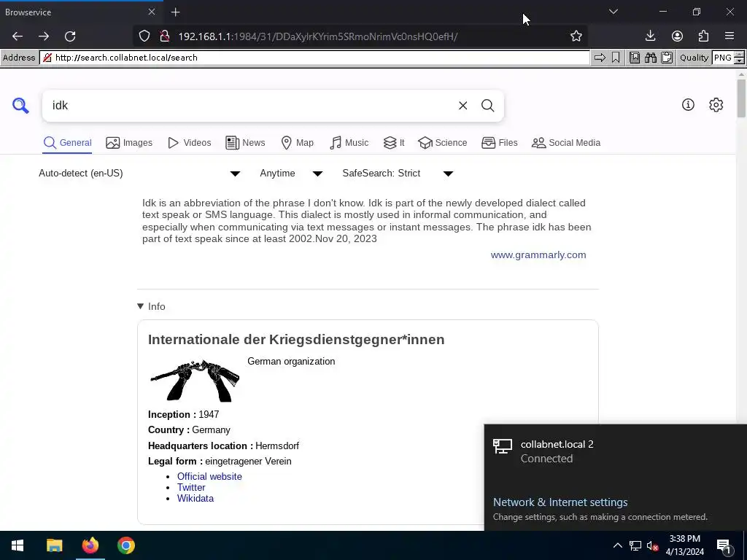The height and width of the screenshot is (560, 747).
Task: Click the blue search logo icon
Action: tap(20, 105)
